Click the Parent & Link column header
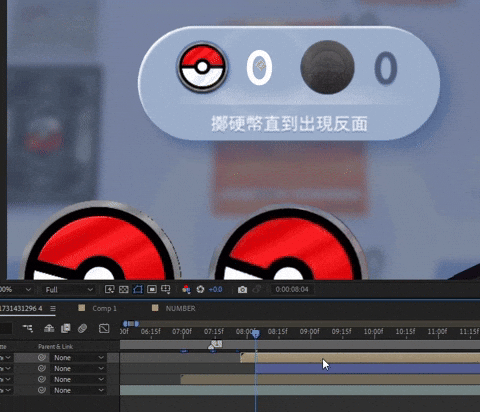 click(x=55, y=347)
